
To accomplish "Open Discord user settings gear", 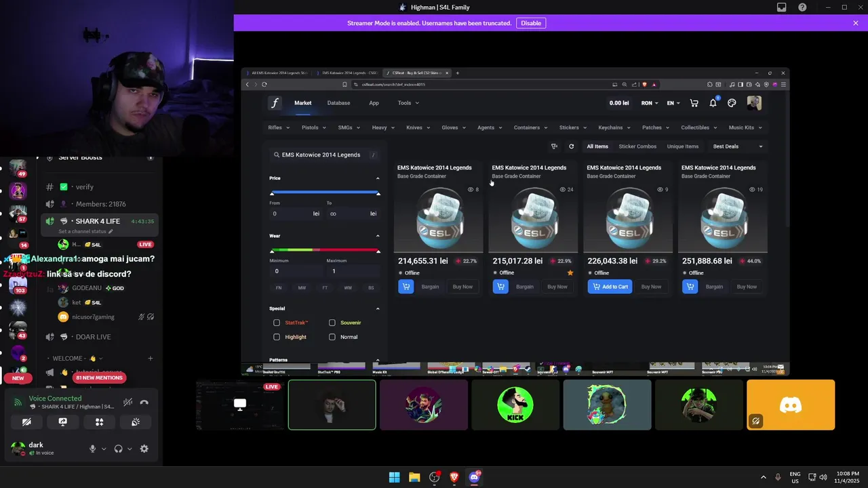I will click(x=144, y=449).
